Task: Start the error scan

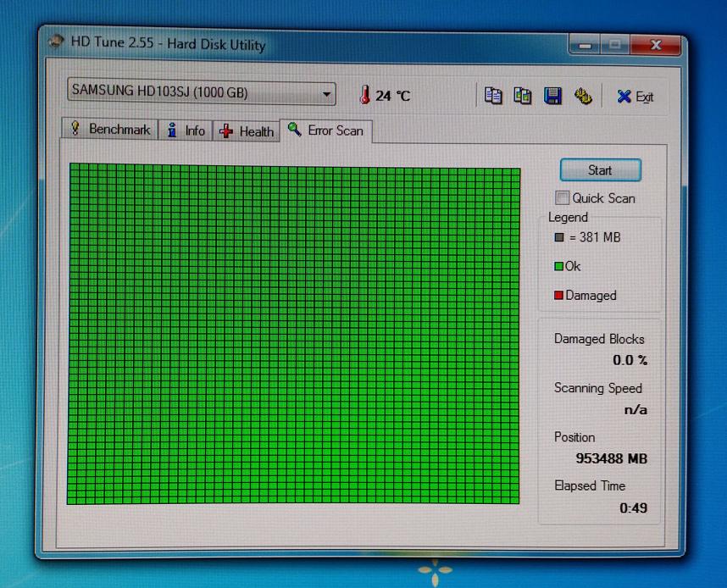Action: tap(601, 170)
